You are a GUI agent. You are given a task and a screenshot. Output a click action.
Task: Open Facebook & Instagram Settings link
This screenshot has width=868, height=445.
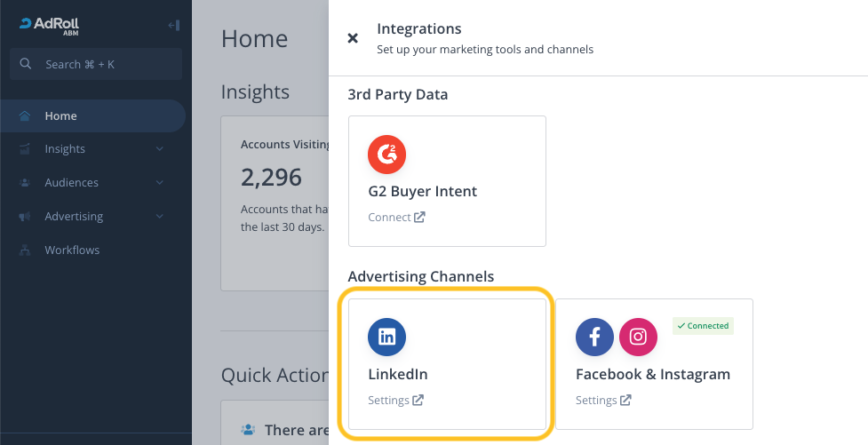coord(603,401)
